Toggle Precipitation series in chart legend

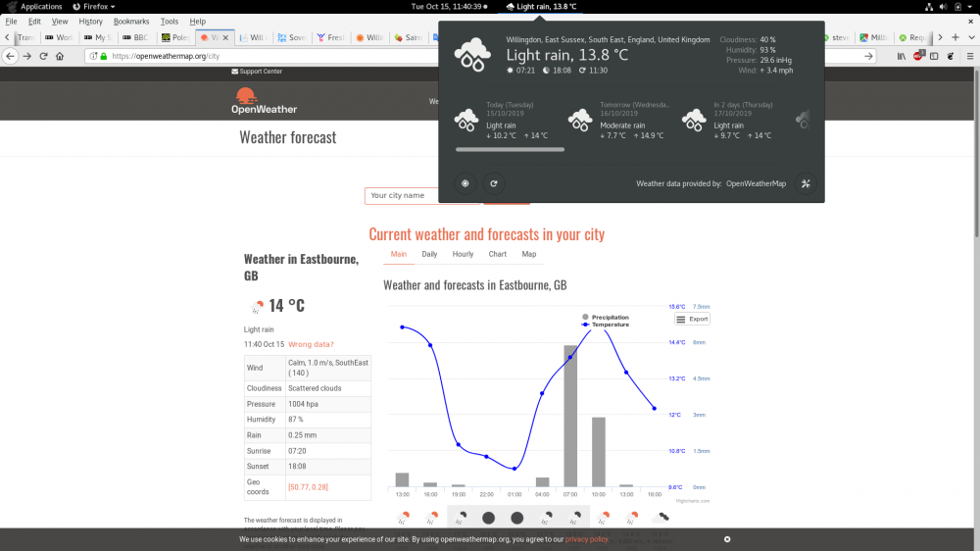tap(605, 317)
